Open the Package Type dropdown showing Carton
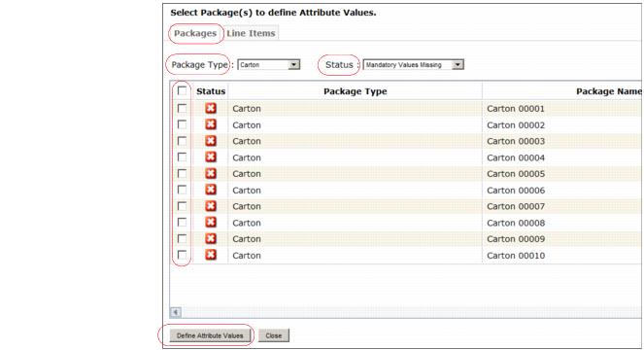 [x=269, y=65]
